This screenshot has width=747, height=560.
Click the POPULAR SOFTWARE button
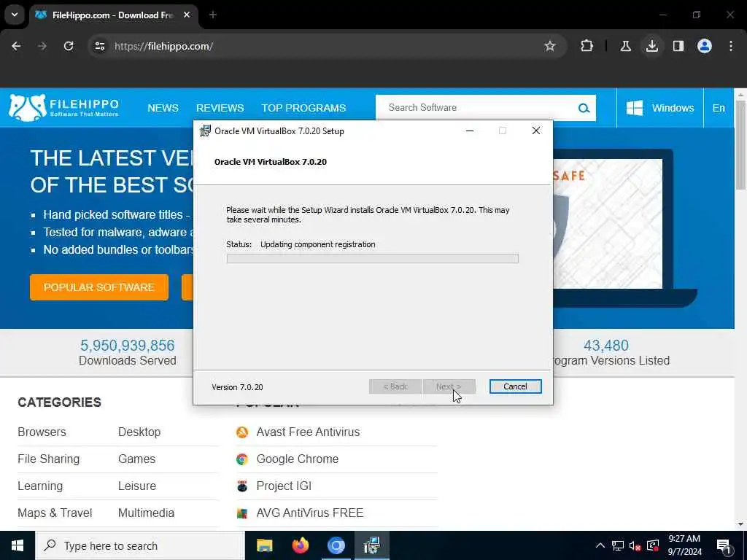pos(99,287)
